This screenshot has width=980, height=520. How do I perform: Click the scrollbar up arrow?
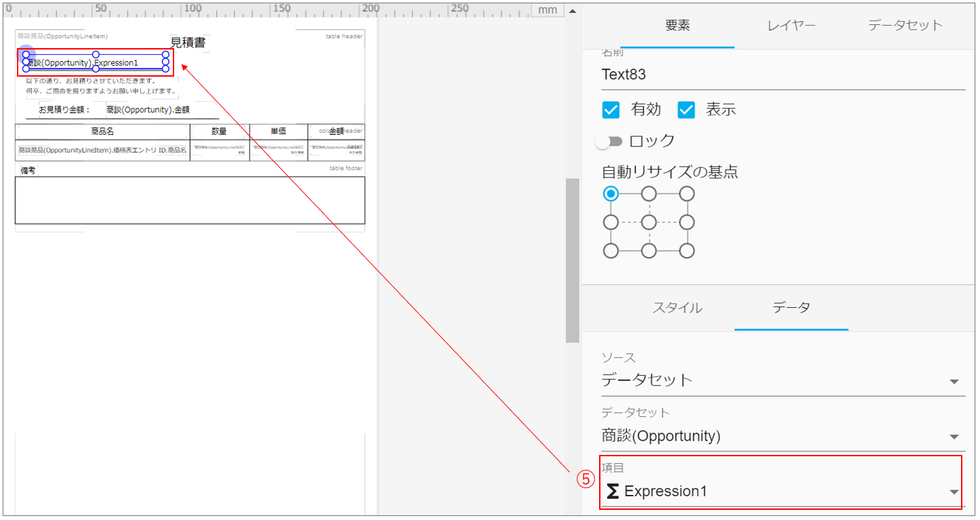click(x=572, y=11)
